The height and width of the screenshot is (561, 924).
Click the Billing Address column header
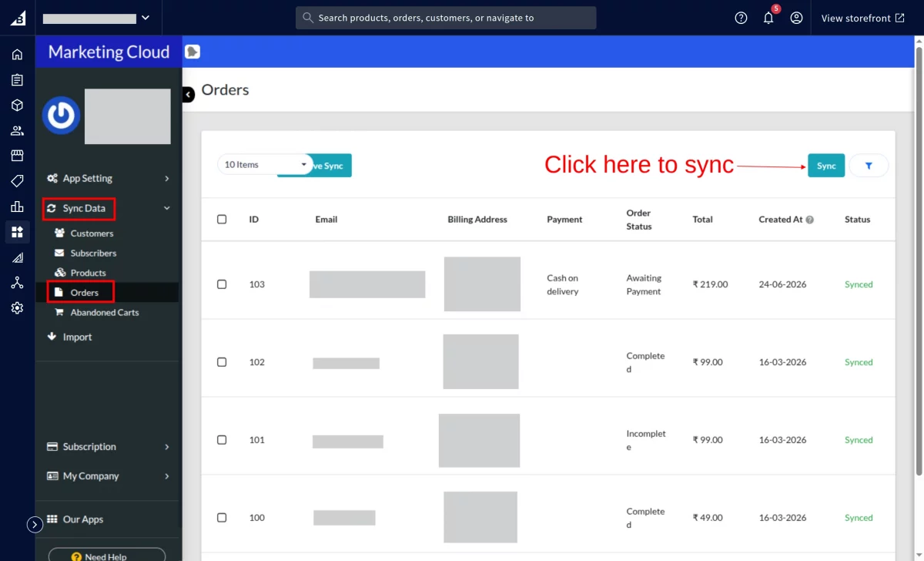tap(477, 220)
